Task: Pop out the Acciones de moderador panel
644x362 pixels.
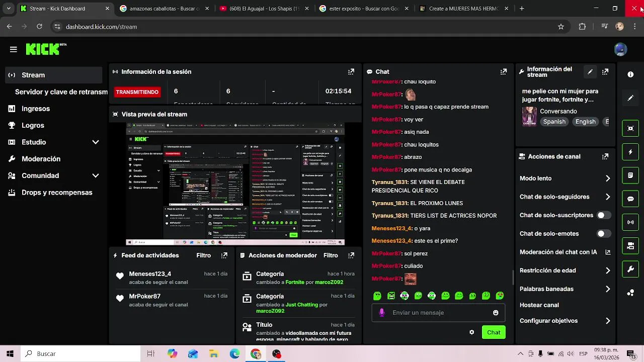Action: 351,255
